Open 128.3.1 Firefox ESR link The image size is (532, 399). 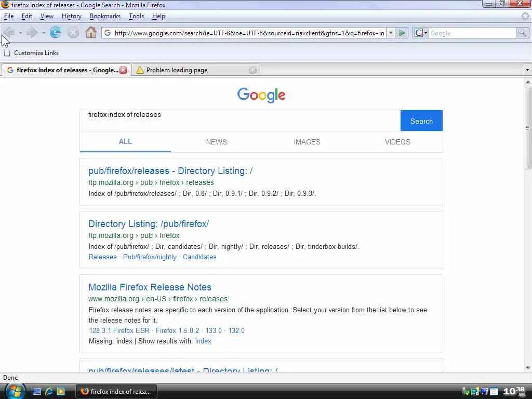point(119,330)
